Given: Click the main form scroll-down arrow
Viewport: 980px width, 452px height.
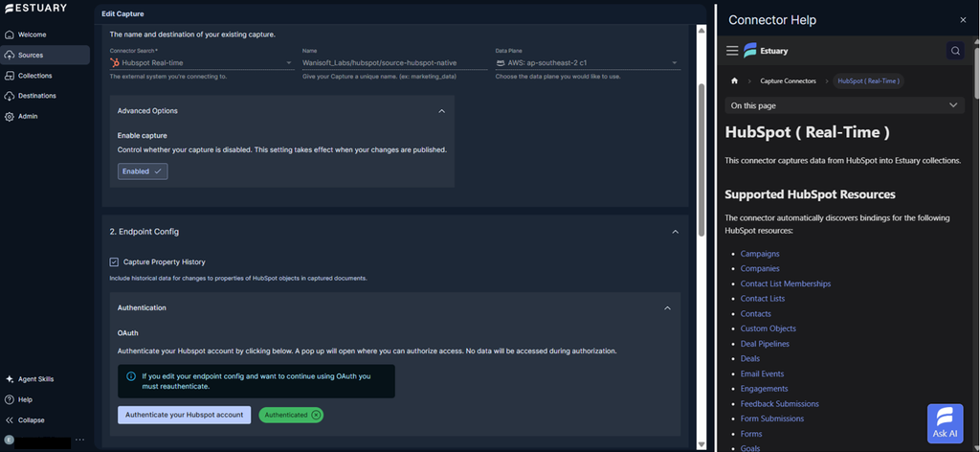Looking at the screenshot, I should 702,444.
